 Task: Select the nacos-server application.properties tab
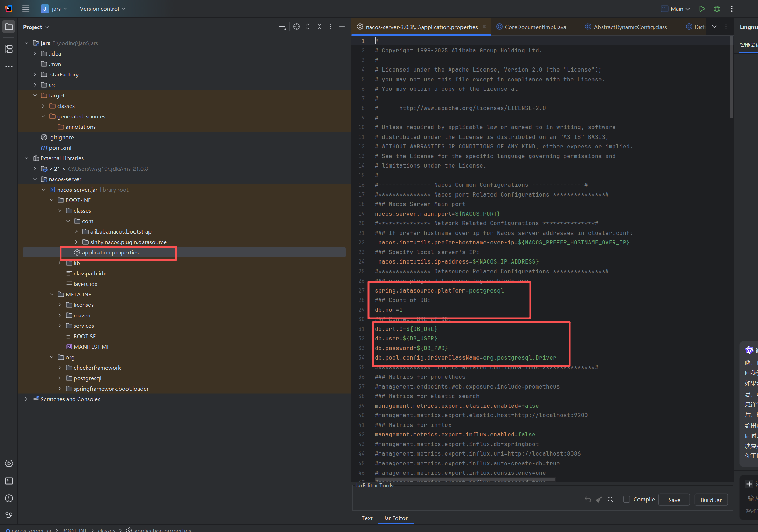point(421,27)
